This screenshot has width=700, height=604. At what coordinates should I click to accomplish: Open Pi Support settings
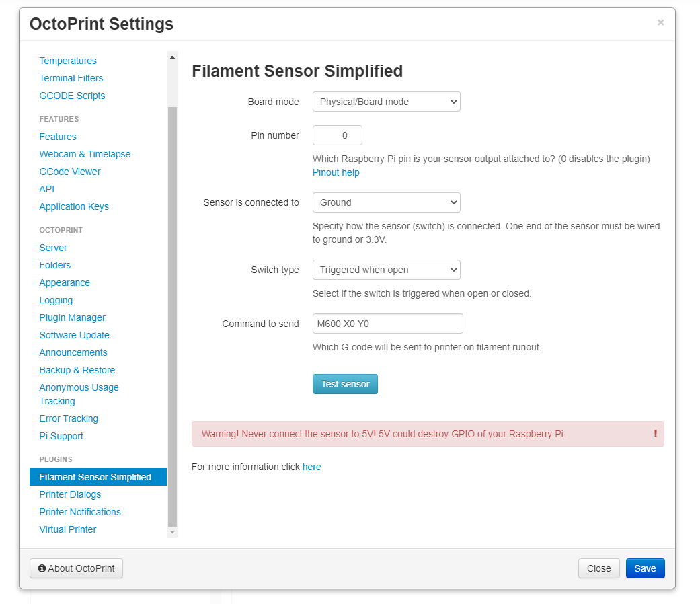pyautogui.click(x=61, y=436)
